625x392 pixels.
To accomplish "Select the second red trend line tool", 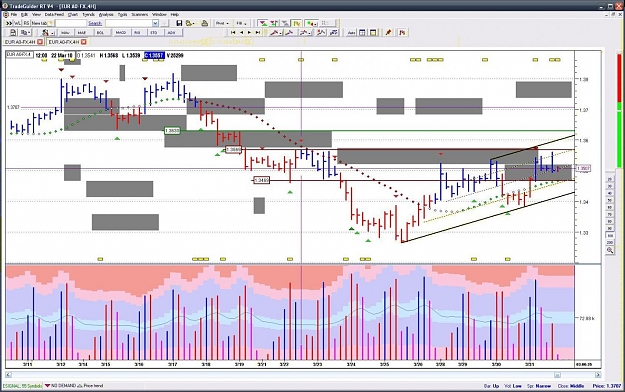I will [289, 33].
